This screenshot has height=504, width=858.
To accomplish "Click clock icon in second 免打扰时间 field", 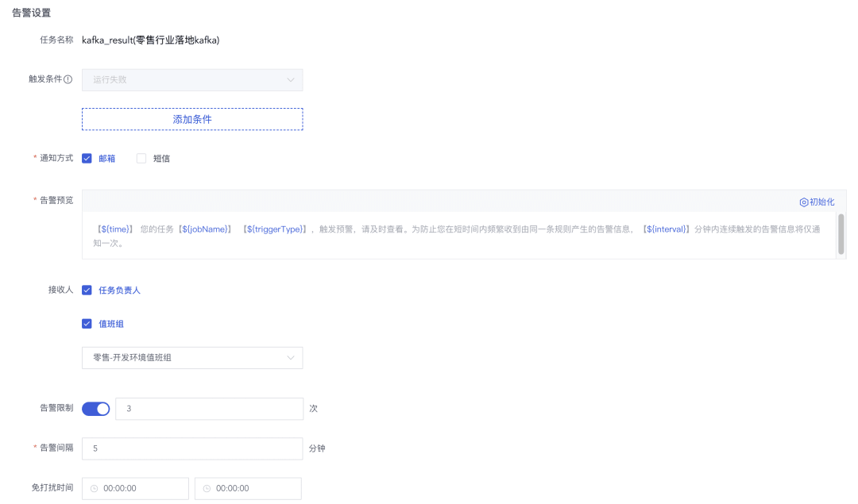I will (207, 489).
